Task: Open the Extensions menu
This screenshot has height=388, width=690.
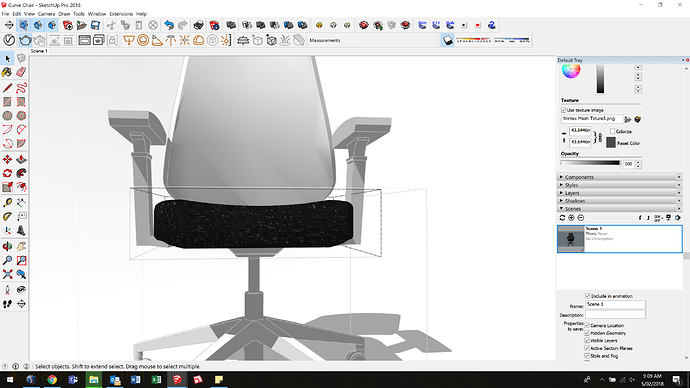Action: pyautogui.click(x=121, y=14)
